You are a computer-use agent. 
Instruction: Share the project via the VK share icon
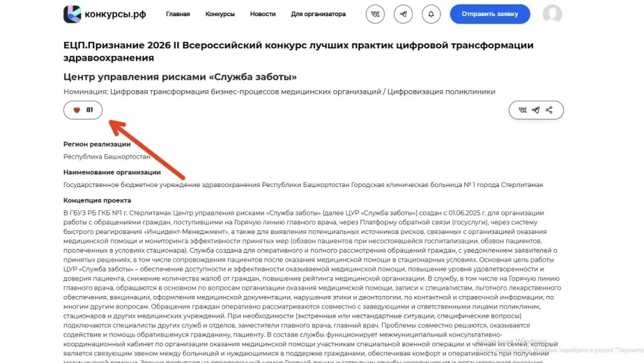(522, 110)
